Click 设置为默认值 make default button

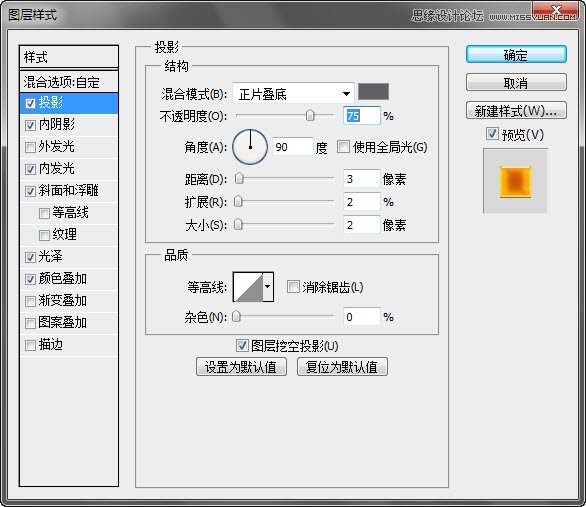click(241, 367)
